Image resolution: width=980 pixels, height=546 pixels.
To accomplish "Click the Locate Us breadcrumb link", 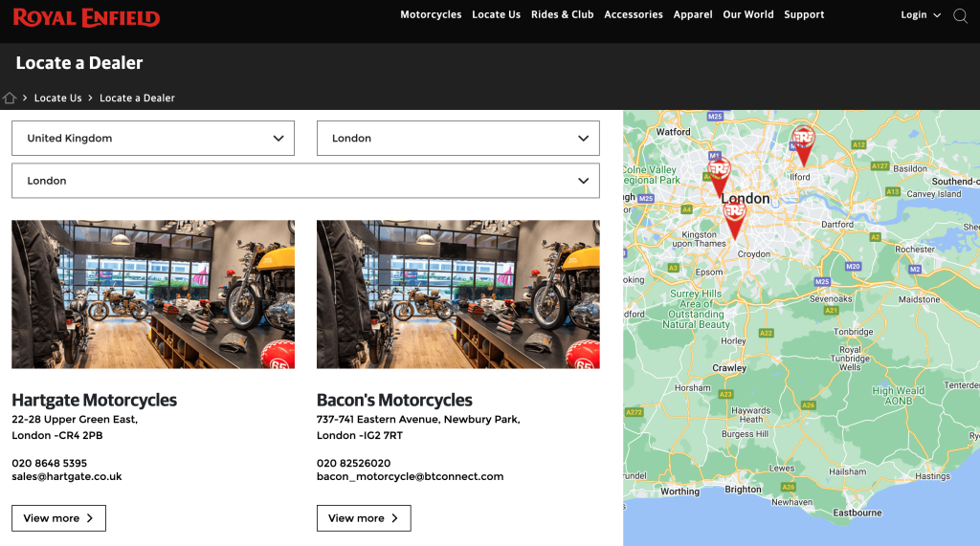I will pyautogui.click(x=57, y=98).
